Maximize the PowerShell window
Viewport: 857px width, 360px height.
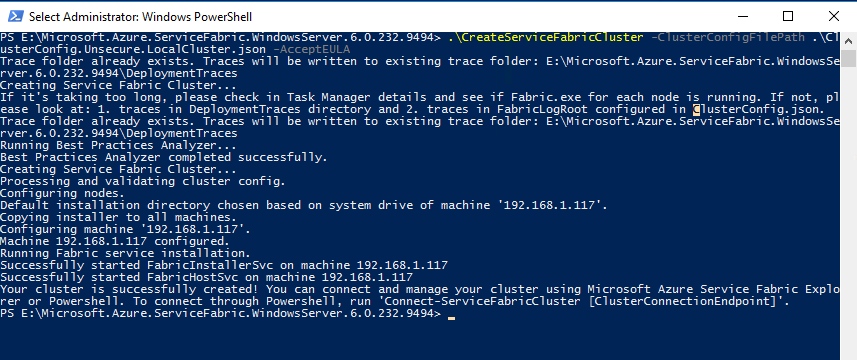788,16
